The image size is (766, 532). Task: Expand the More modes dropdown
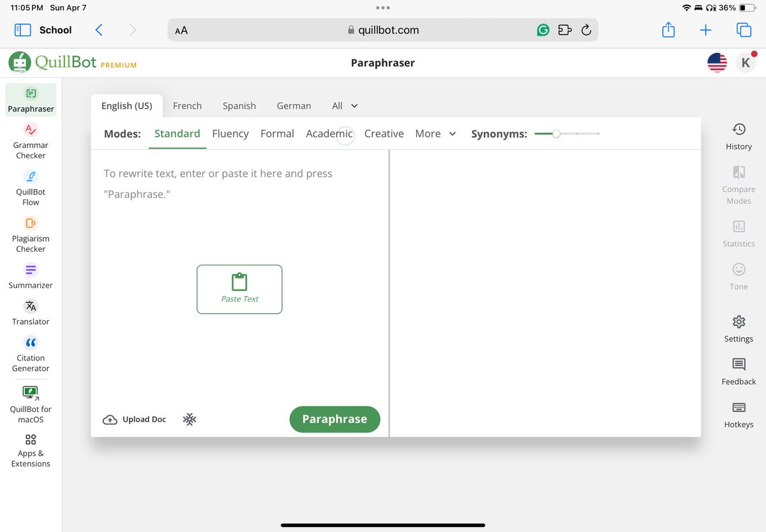pos(435,134)
